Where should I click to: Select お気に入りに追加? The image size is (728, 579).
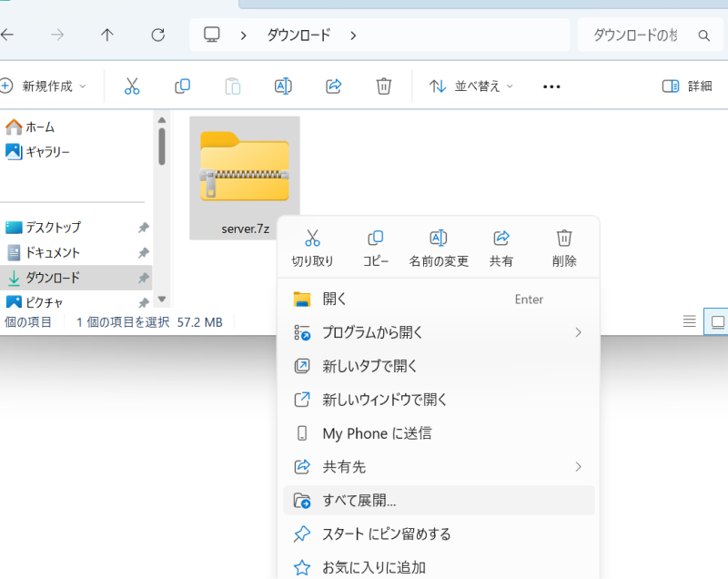439,567
